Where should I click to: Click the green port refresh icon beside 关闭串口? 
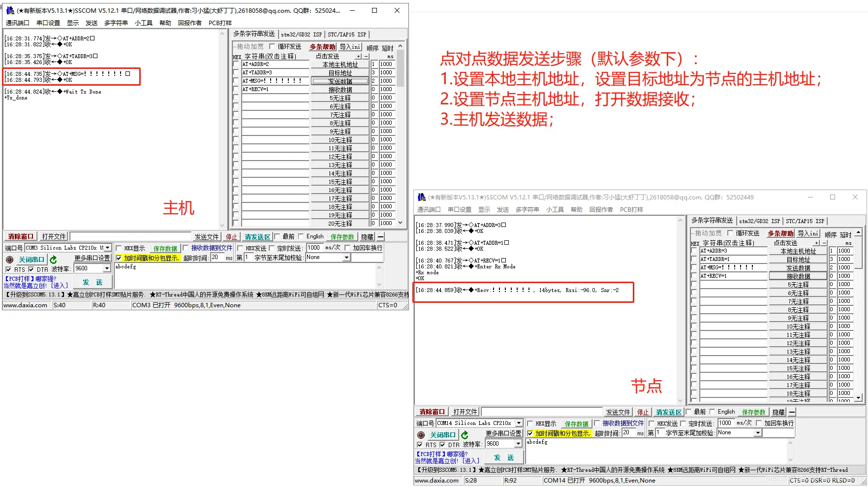tap(54, 259)
